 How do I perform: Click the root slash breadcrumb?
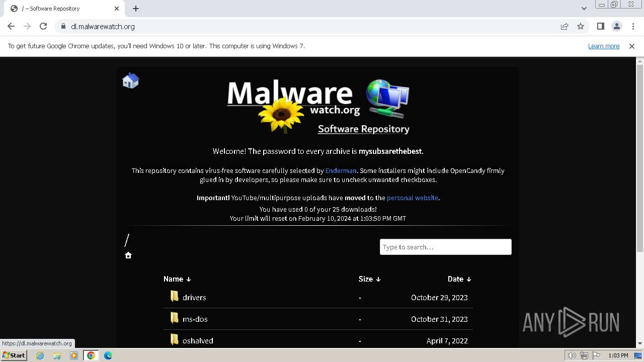click(x=127, y=240)
